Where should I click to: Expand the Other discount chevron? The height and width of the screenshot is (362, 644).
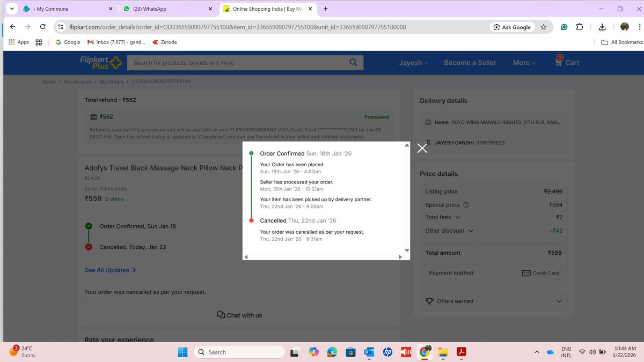point(471,231)
